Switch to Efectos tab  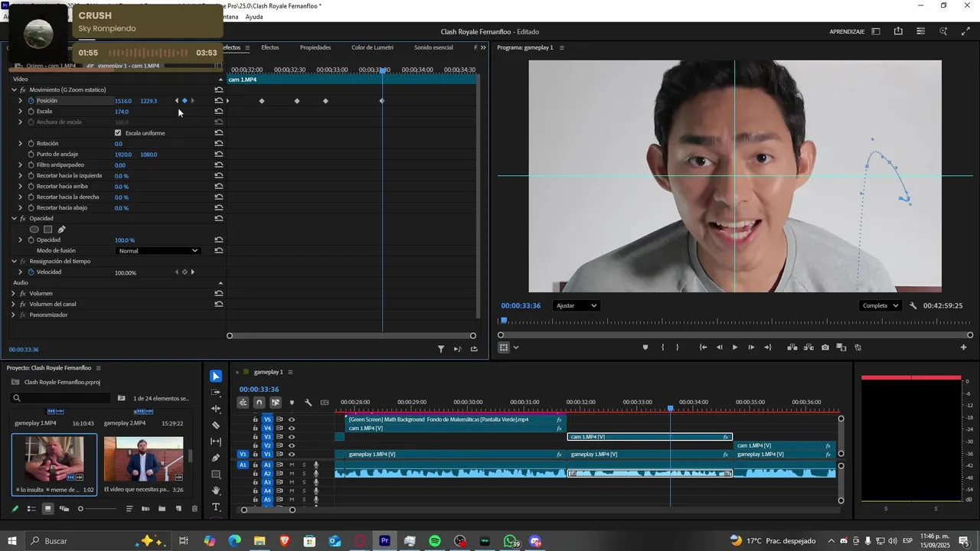pyautogui.click(x=270, y=47)
